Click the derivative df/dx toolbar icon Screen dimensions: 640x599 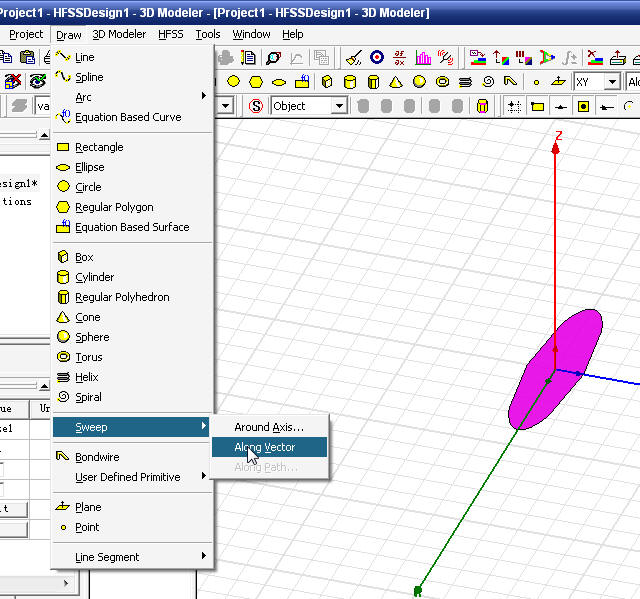point(400,58)
